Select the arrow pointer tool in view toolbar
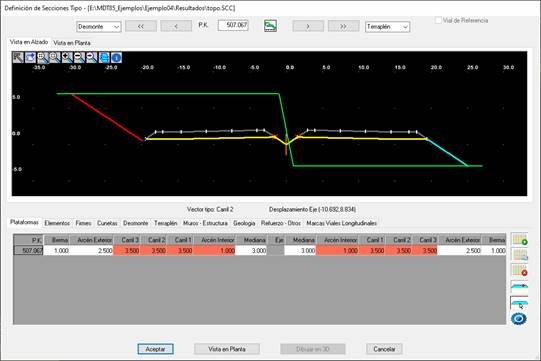541x361 pixels. pos(18,57)
